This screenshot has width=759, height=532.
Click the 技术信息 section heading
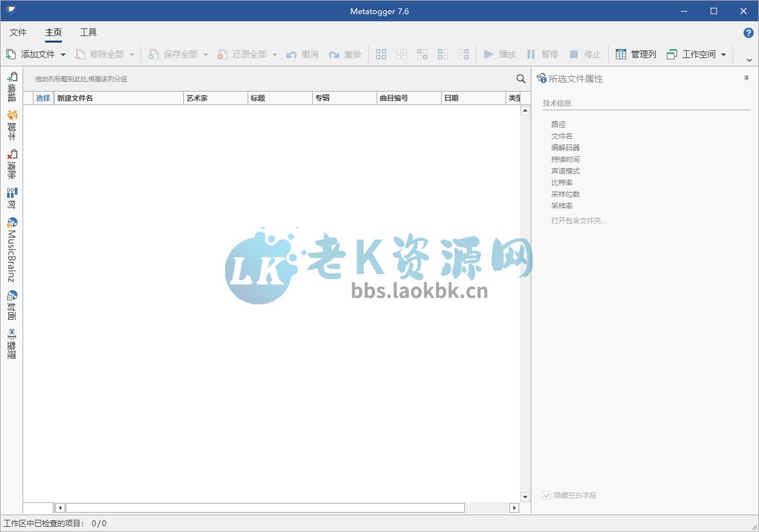tap(557, 103)
